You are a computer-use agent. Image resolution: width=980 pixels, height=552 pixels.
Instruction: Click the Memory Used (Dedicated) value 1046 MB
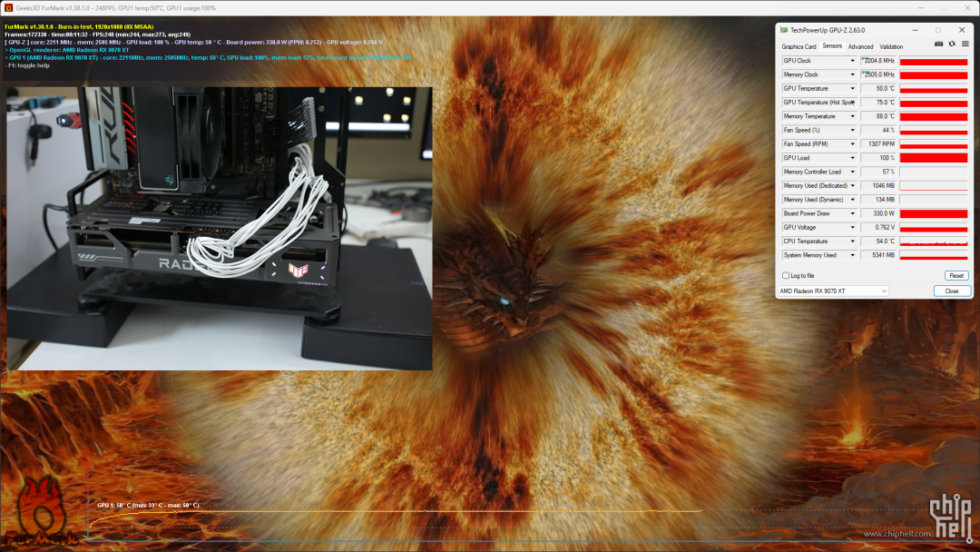878,186
